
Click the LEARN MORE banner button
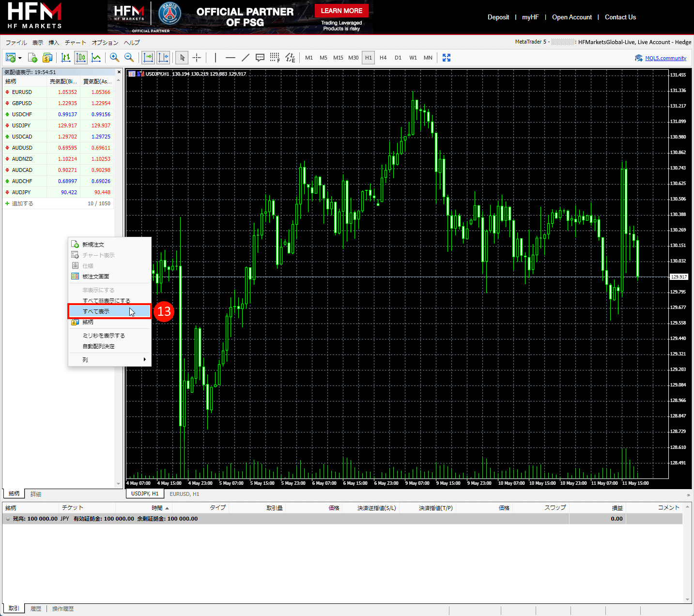(341, 11)
